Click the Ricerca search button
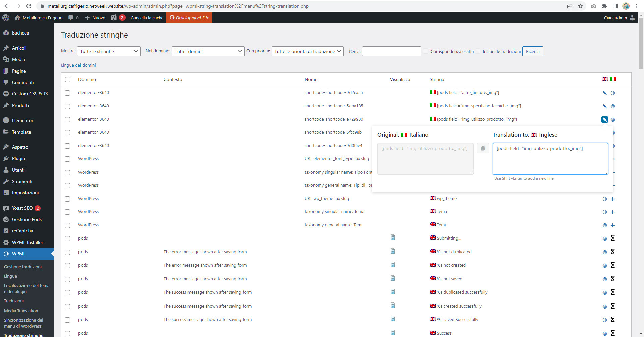Screen dimensions: 644x337 [533, 51]
